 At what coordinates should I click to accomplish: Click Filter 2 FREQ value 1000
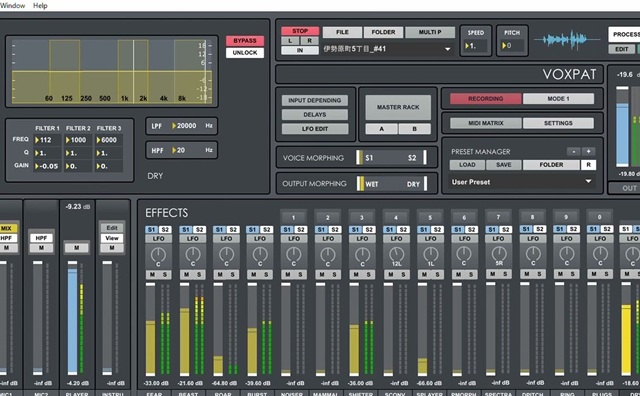coord(78,140)
